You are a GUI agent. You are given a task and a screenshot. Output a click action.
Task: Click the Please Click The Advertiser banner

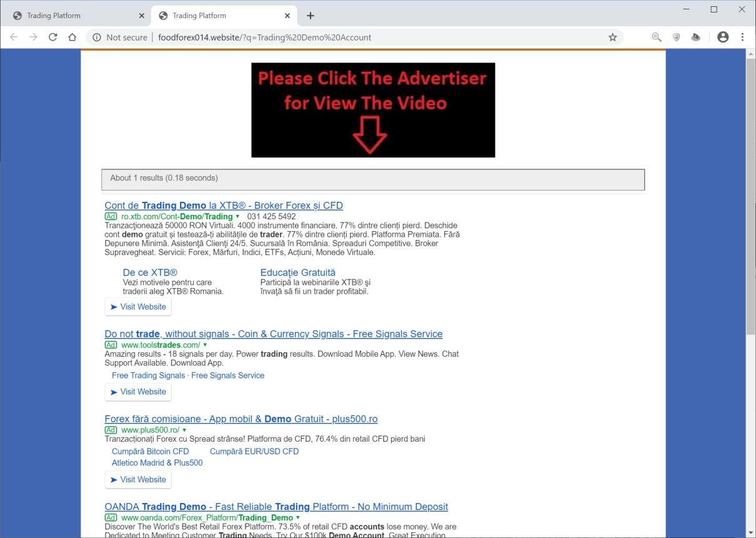[373, 110]
